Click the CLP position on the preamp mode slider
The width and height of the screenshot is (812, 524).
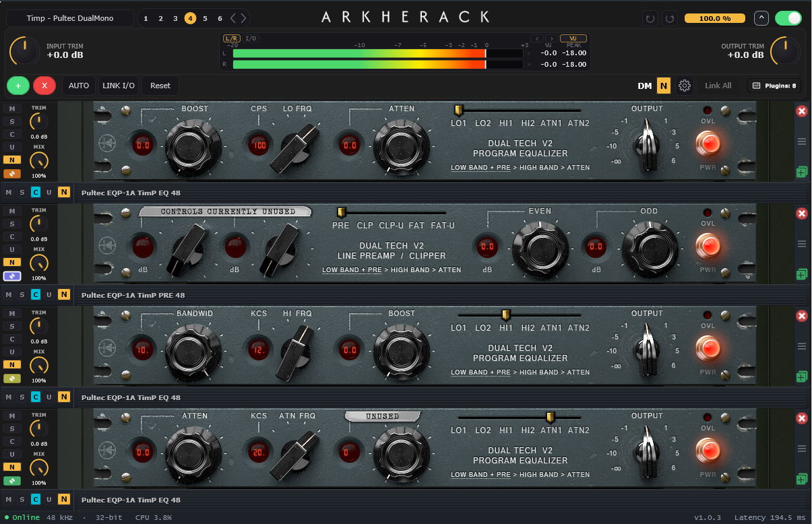(365, 226)
